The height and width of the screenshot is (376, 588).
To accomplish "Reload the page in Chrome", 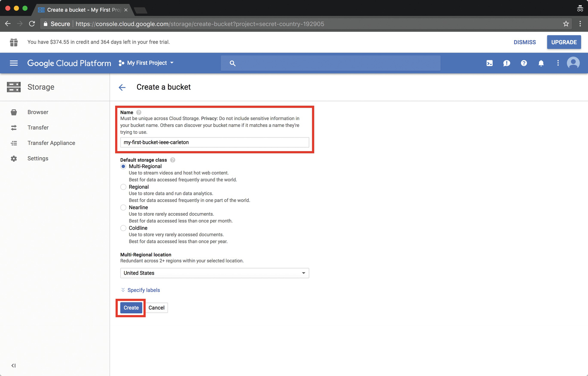I will pos(32,24).
